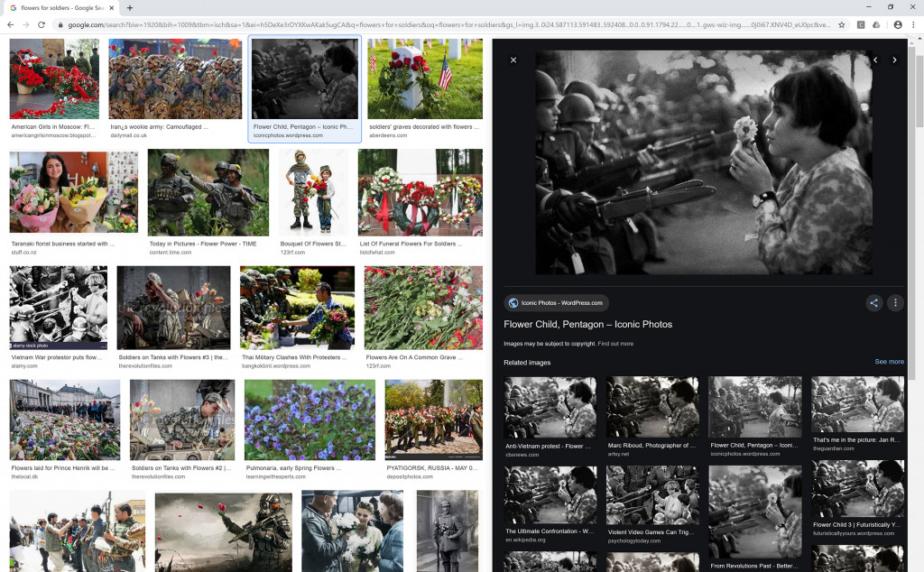Open 'Soldiers on Tanks with Flowers #2' image
The height and width of the screenshot is (572, 924).
(182, 420)
